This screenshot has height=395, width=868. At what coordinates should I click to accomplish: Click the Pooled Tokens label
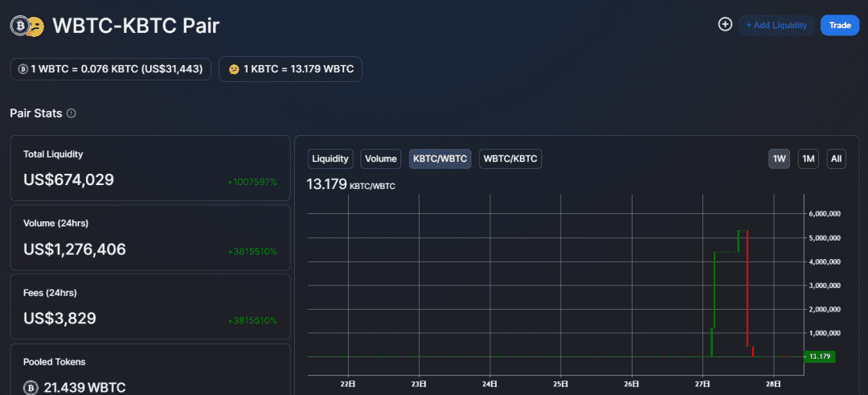55,362
